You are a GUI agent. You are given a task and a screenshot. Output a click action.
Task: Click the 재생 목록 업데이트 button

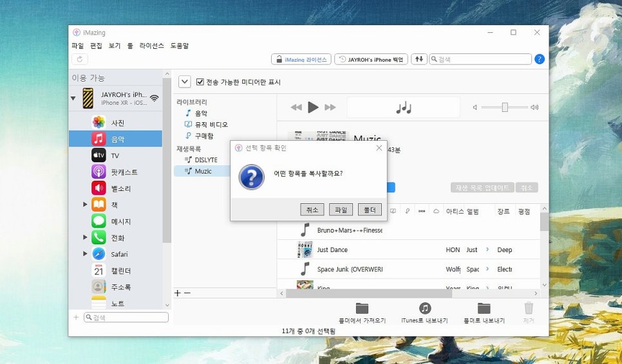482,187
